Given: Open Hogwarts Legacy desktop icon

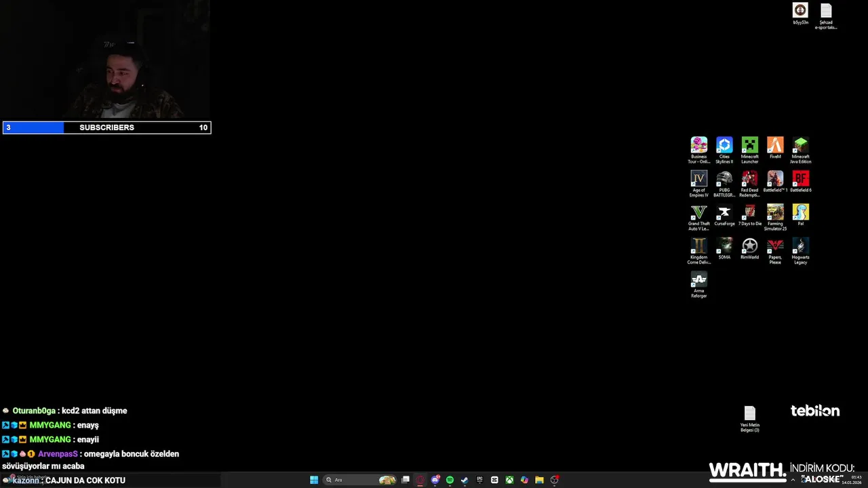Looking at the screenshot, I should [x=801, y=251].
